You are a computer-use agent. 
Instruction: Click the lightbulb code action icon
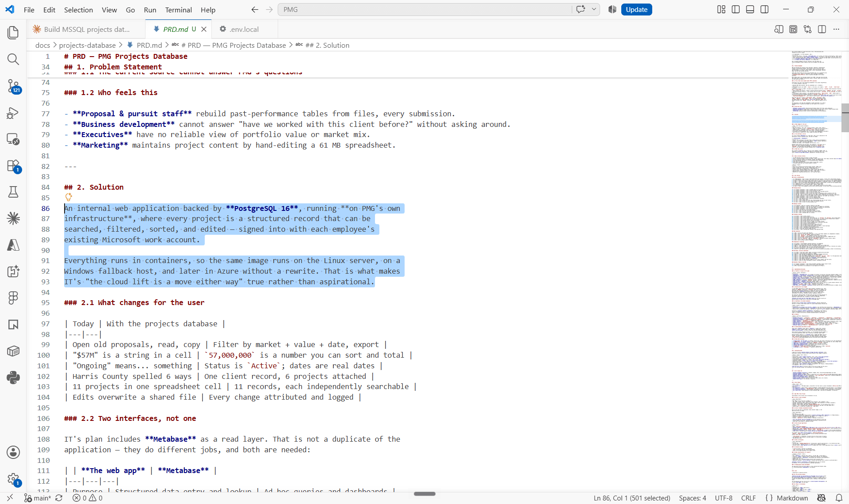click(69, 197)
